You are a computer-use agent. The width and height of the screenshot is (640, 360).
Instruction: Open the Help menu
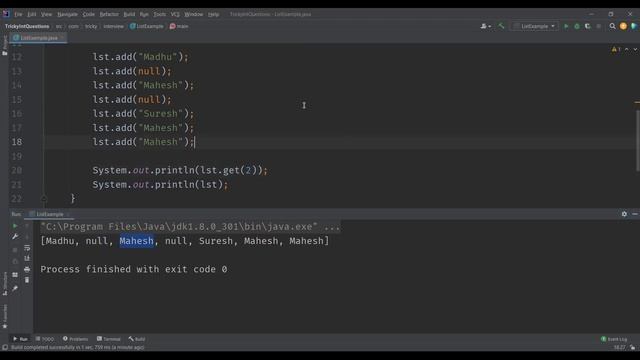point(213,14)
